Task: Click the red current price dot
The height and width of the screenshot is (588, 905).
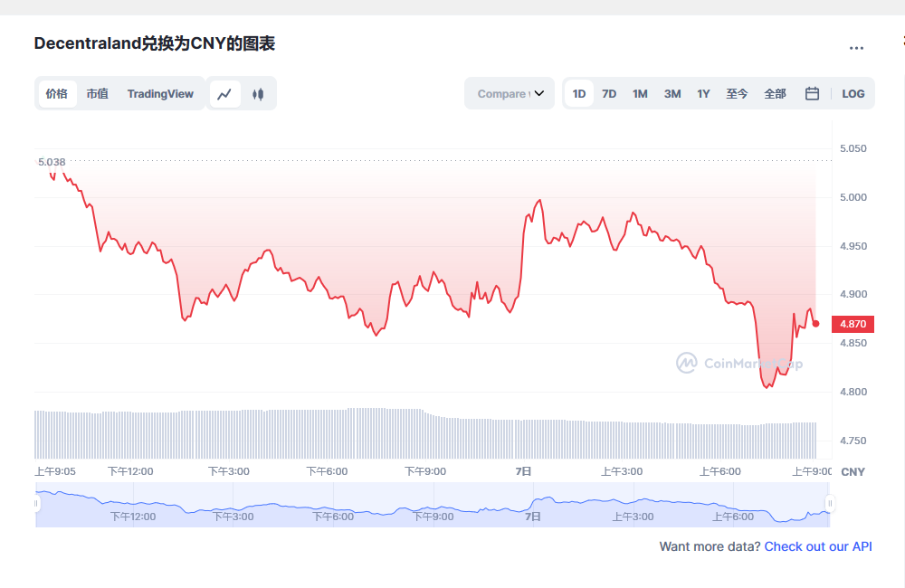Action: [815, 324]
